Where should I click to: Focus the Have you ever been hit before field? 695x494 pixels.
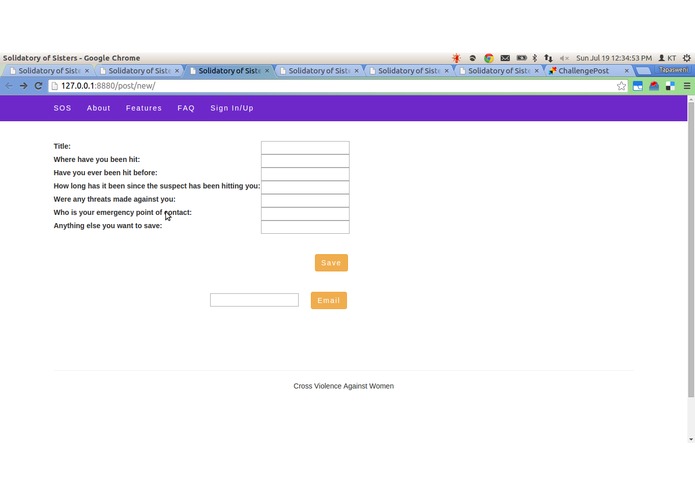(x=305, y=174)
